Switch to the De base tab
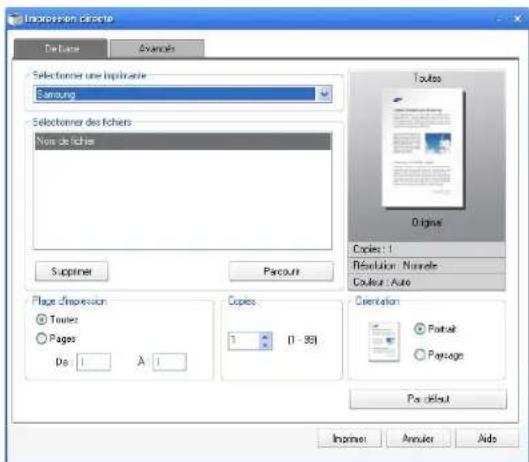529x462 pixels. [61, 49]
